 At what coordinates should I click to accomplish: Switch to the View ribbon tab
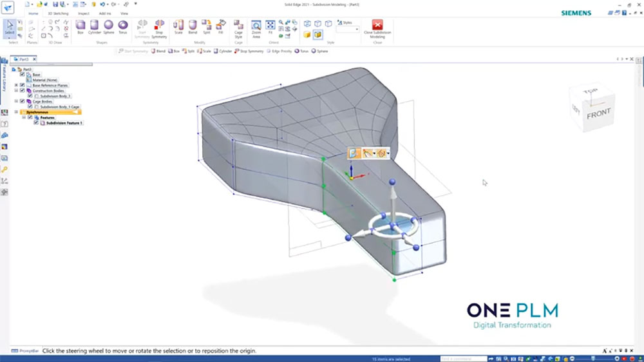[124, 14]
